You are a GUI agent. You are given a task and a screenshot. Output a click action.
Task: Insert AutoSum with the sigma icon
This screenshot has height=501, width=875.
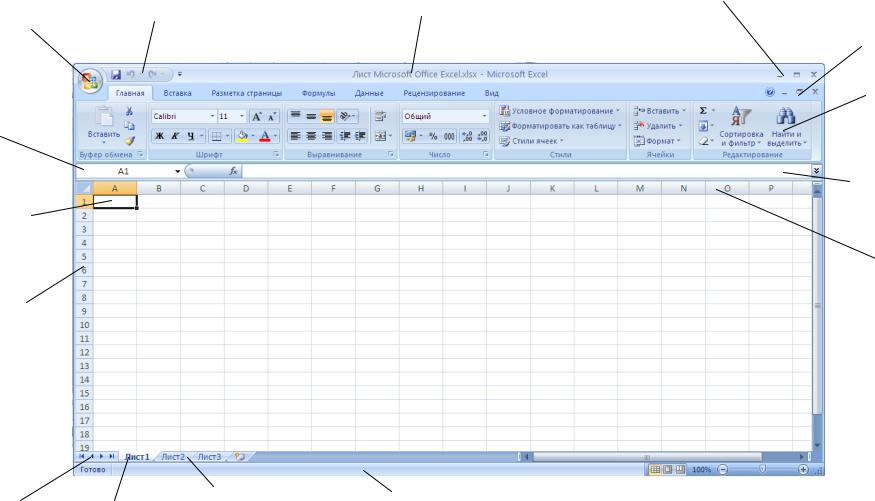pos(703,110)
